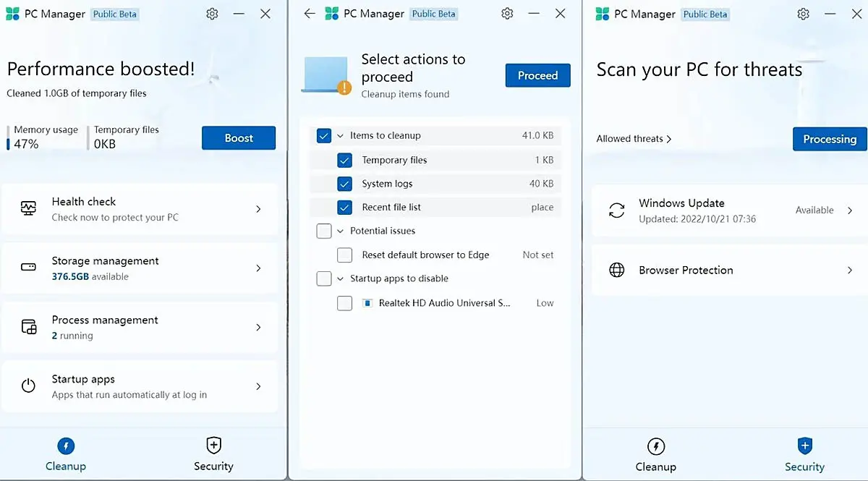Check Potential issues checkbox
The image size is (868, 481).
coord(324,231)
